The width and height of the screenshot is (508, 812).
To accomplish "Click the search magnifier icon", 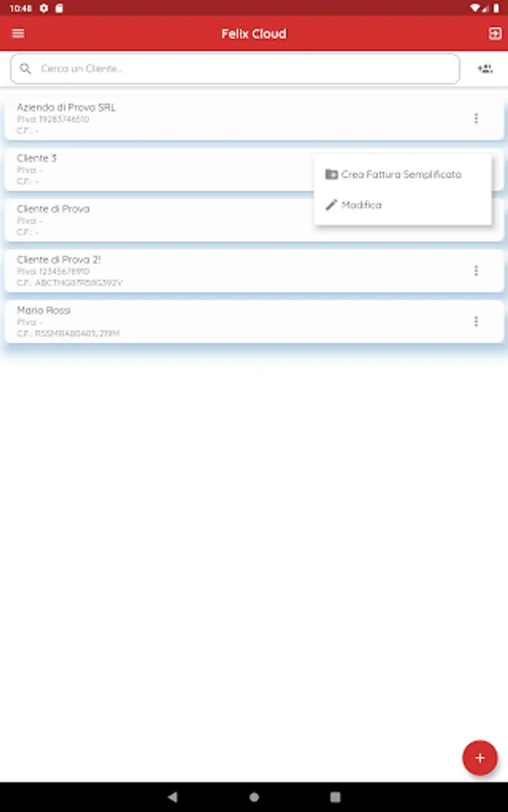I will click(25, 69).
